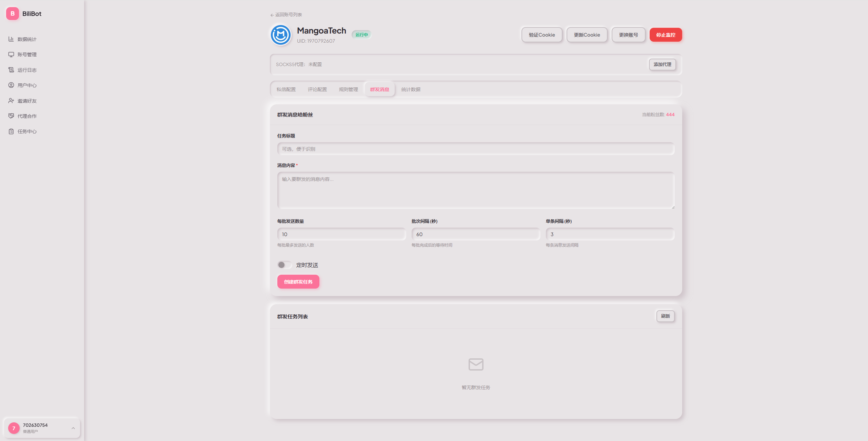This screenshot has width=868, height=441.
Task: Refresh the mass-send task list
Action: tap(665, 316)
